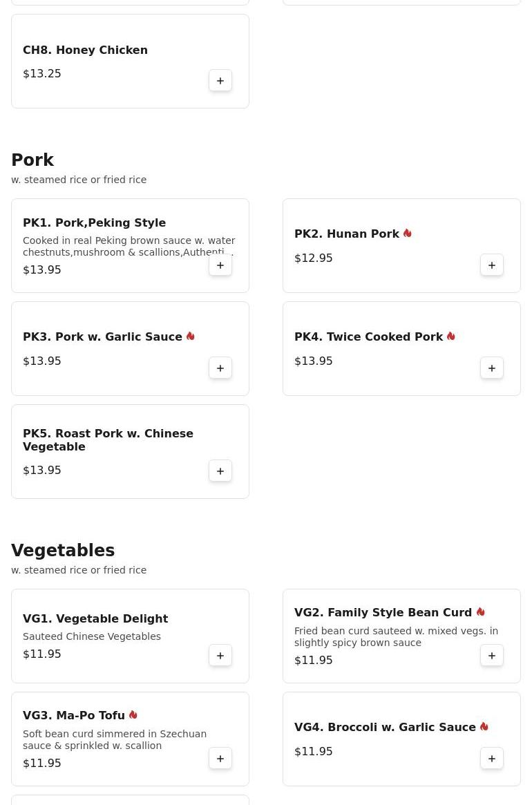Click the spicy flame icon on Hunan Pork

pyautogui.click(x=408, y=234)
